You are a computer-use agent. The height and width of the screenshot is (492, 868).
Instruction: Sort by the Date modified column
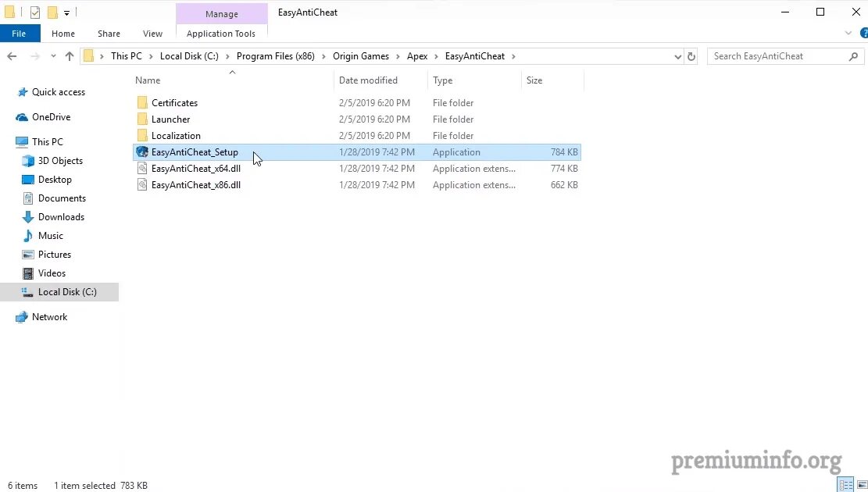pyautogui.click(x=368, y=80)
